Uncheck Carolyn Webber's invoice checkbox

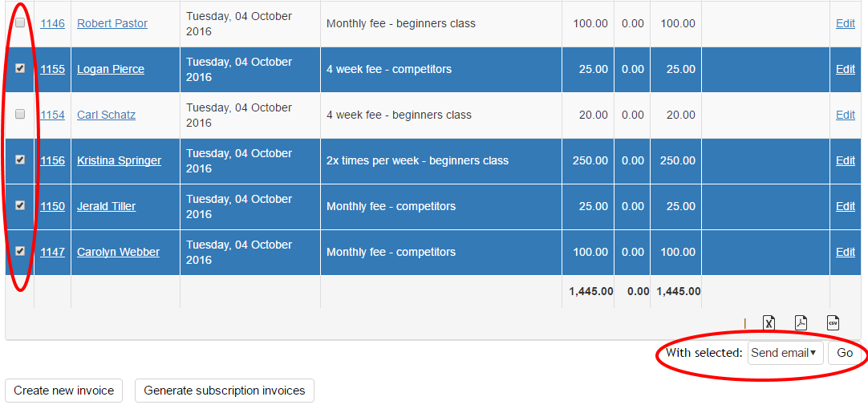(x=20, y=251)
